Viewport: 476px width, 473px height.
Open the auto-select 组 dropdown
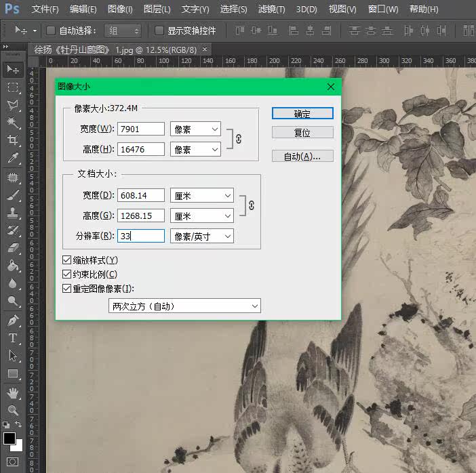click(x=123, y=30)
